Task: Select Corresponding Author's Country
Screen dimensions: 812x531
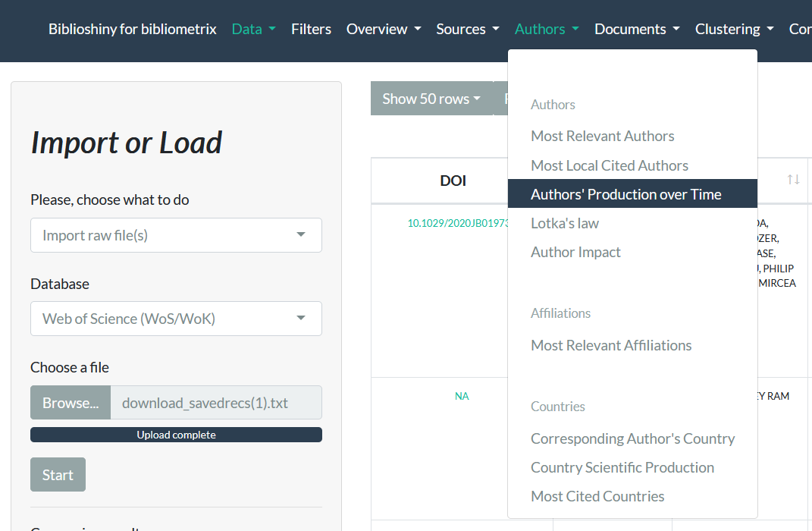Action: [632, 438]
